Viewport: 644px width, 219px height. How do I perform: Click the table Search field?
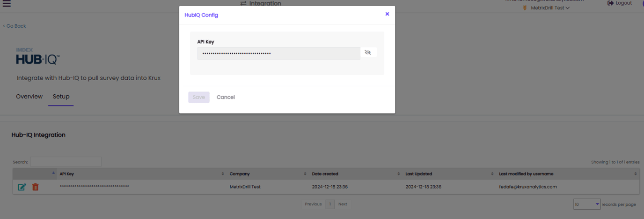pyautogui.click(x=66, y=162)
